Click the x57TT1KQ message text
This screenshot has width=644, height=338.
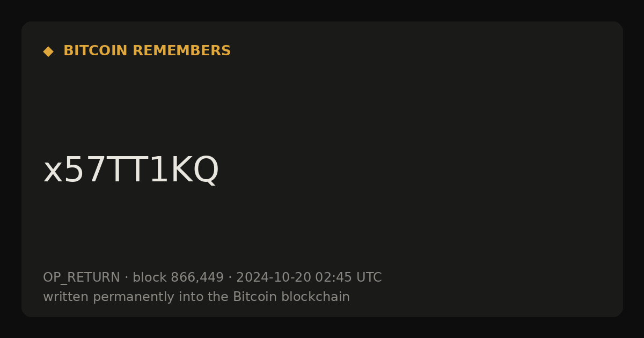(131, 170)
